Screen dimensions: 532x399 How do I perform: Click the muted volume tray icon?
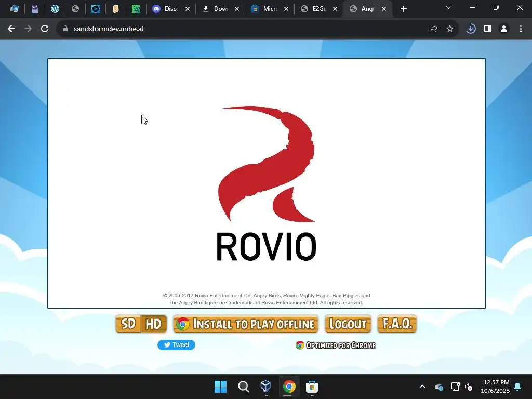(469, 387)
